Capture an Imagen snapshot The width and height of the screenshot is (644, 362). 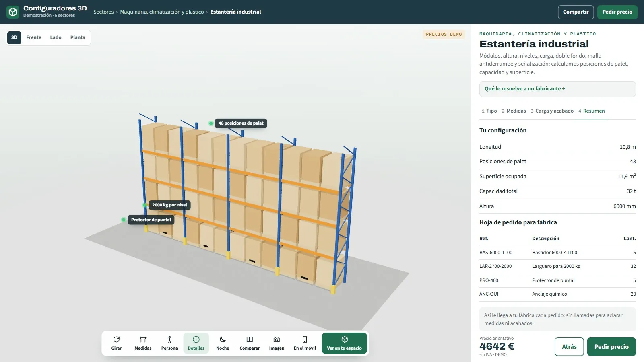point(277,343)
